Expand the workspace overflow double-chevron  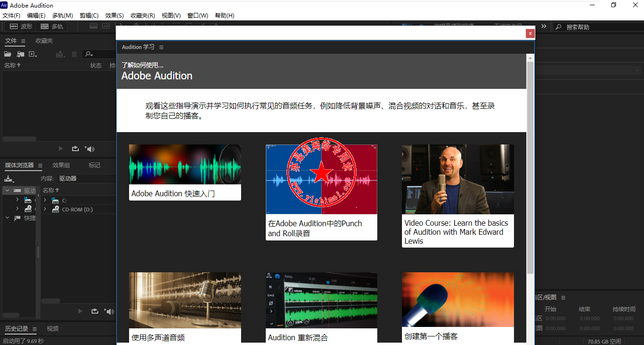tap(544, 27)
